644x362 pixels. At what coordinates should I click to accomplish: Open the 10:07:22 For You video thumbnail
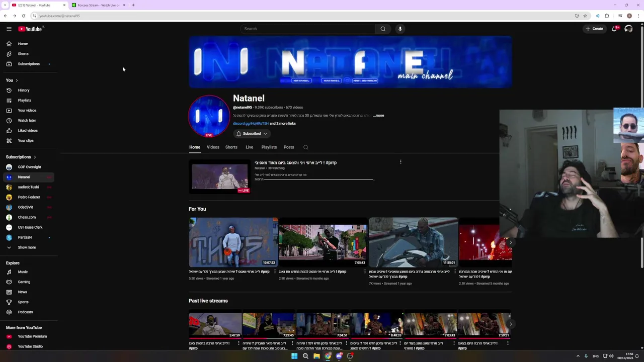233,242
